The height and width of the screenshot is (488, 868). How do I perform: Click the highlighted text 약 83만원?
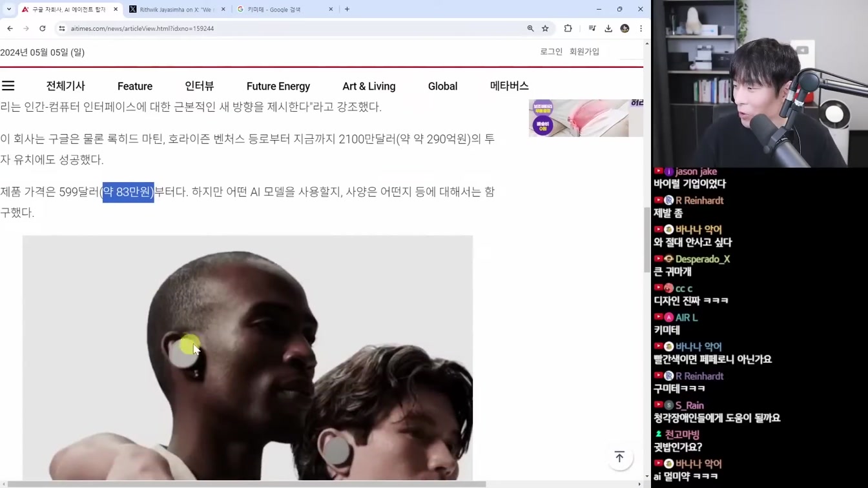(128, 192)
